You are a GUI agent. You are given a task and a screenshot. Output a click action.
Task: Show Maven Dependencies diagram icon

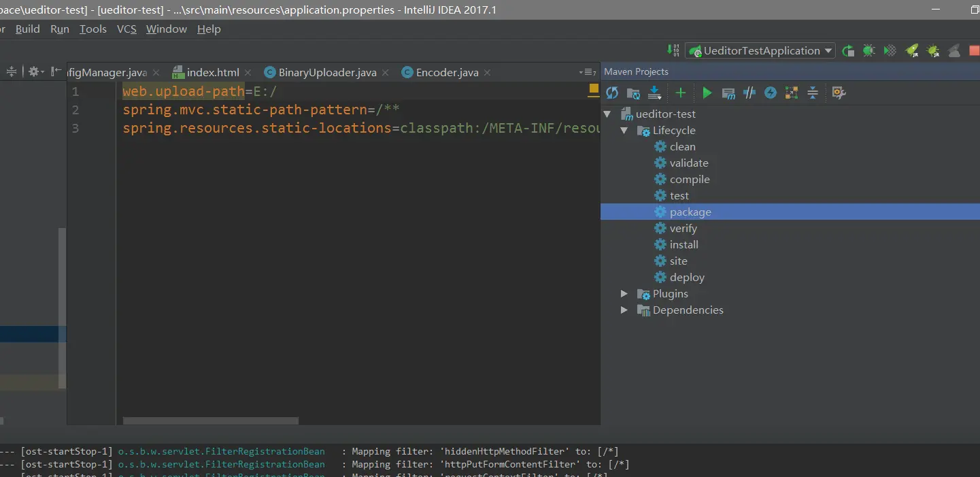[792, 93]
